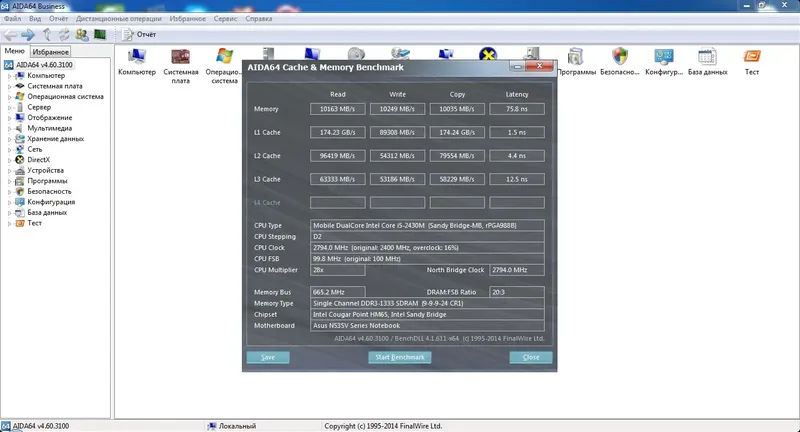
Task: Click the DirectX icon behind the benchmark dialog
Action: 488,54
